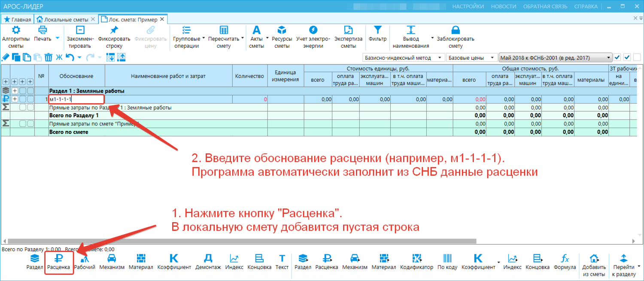Expand row 1 Расценка plus button
Image resolution: width=644 pixels, height=281 pixels.
click(x=15, y=99)
